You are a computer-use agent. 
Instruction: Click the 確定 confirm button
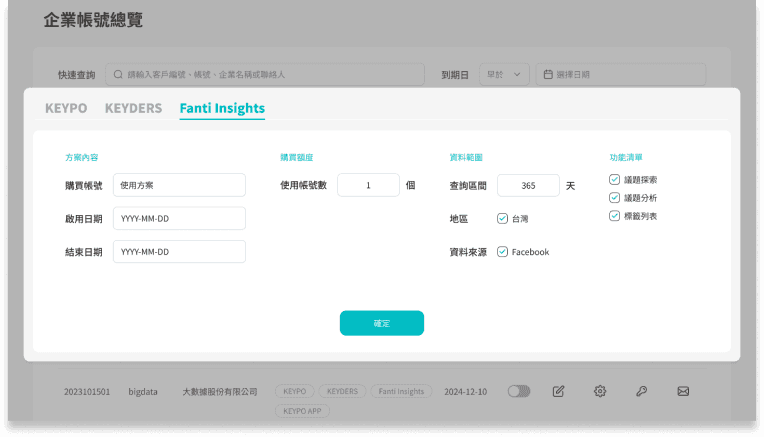(x=382, y=323)
